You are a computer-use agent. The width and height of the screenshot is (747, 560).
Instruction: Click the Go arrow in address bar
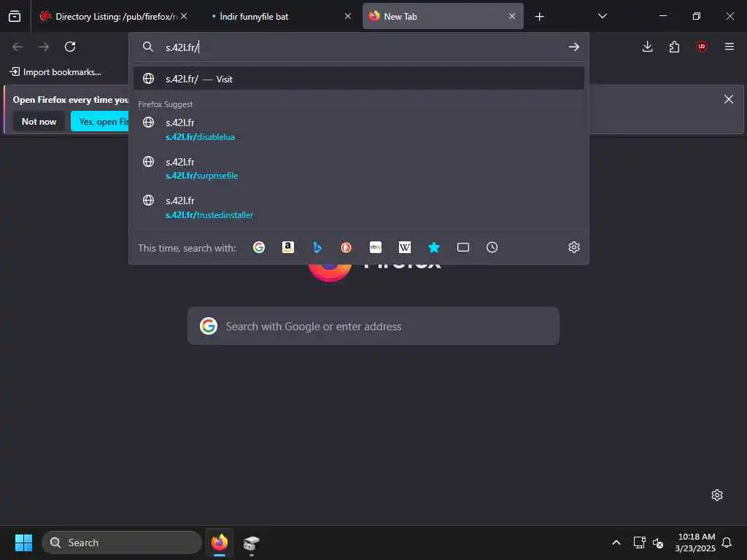(x=573, y=47)
